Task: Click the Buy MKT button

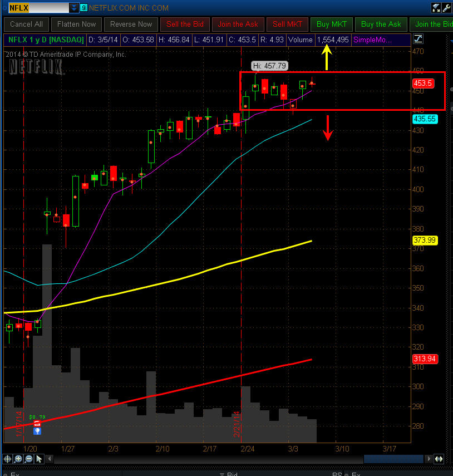Action: click(332, 24)
